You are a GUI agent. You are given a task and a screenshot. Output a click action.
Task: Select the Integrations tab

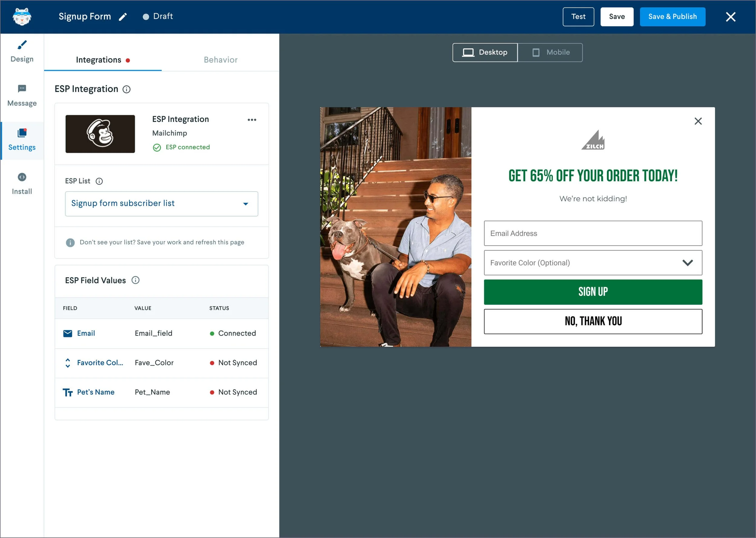99,60
